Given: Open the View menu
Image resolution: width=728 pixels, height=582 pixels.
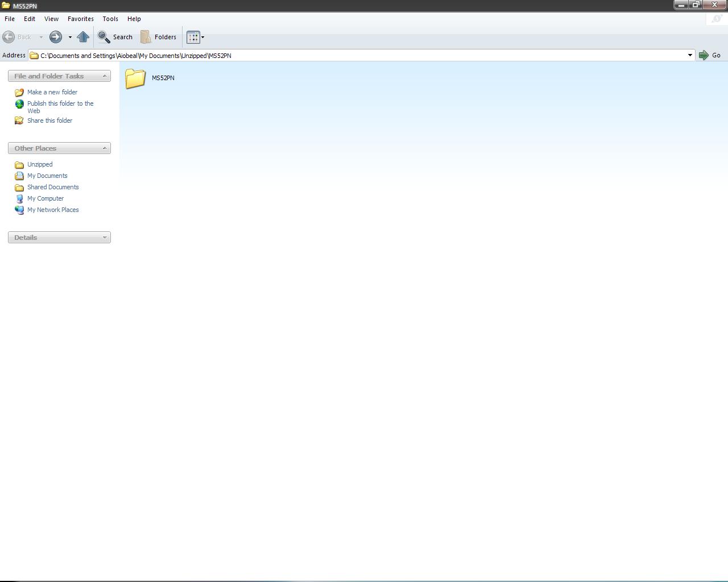Looking at the screenshot, I should tap(51, 19).
